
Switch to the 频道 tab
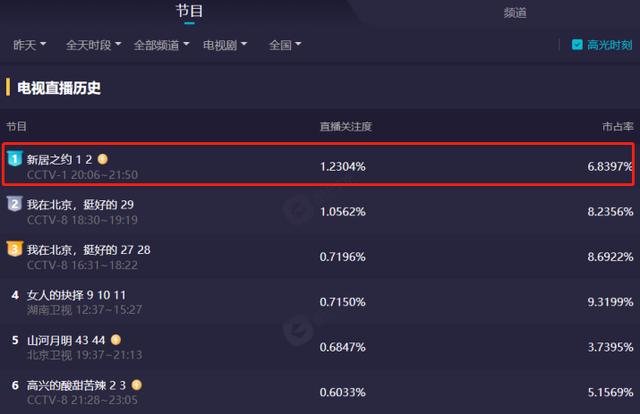(x=515, y=13)
